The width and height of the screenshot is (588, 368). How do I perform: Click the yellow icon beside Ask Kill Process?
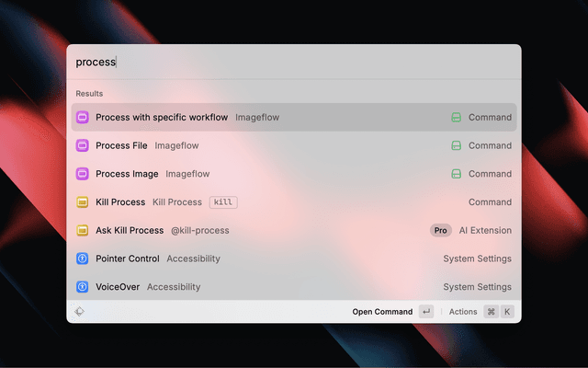pos(82,230)
